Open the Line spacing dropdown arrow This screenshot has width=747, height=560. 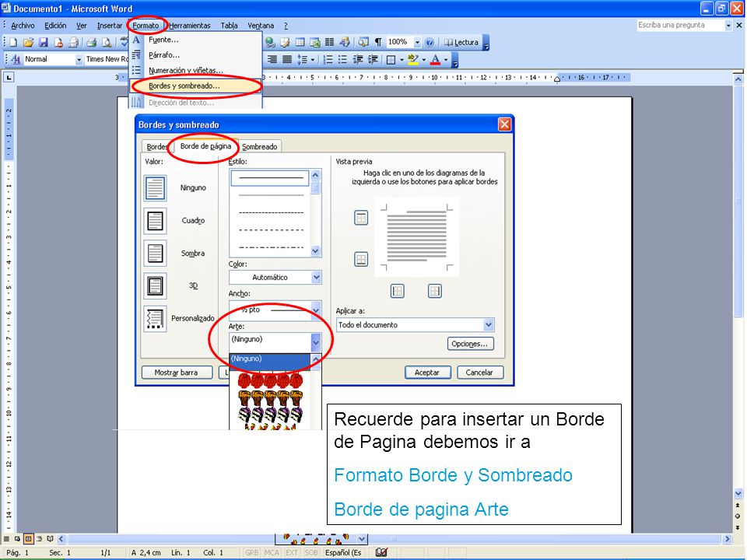point(313,60)
